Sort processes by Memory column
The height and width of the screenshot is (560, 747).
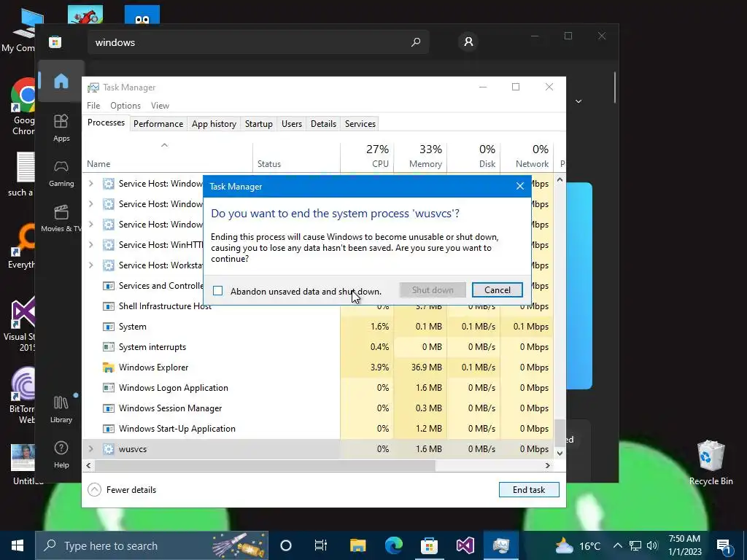pyautogui.click(x=421, y=156)
